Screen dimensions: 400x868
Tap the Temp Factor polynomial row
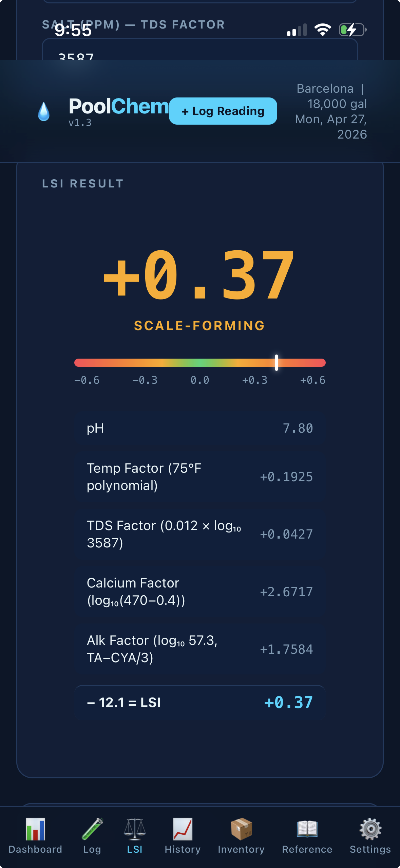200,477
